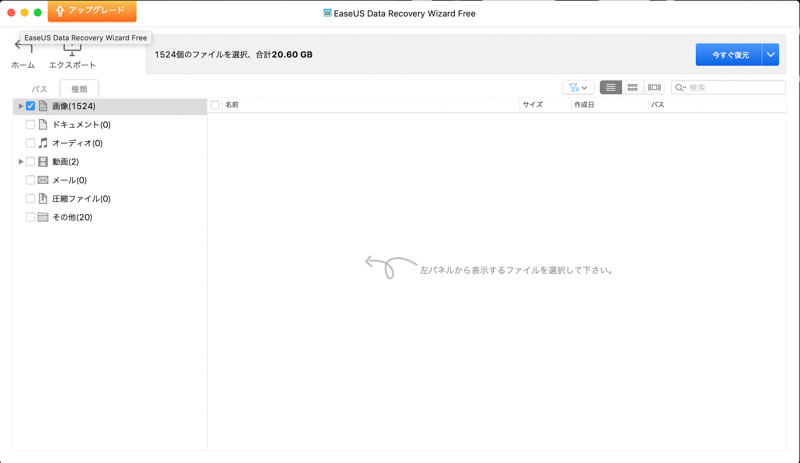Viewport: 800px width, 463px height.
Task: Expand the 動画(2) tree arrow
Action: pyautogui.click(x=21, y=162)
